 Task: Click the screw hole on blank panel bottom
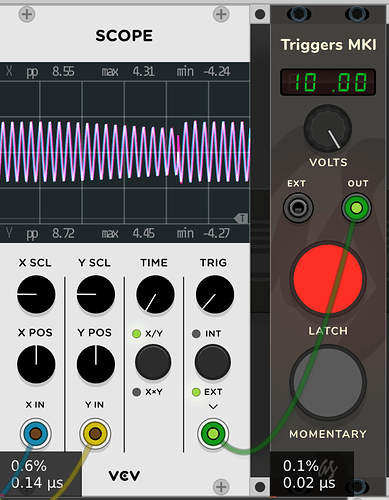(x=260, y=487)
